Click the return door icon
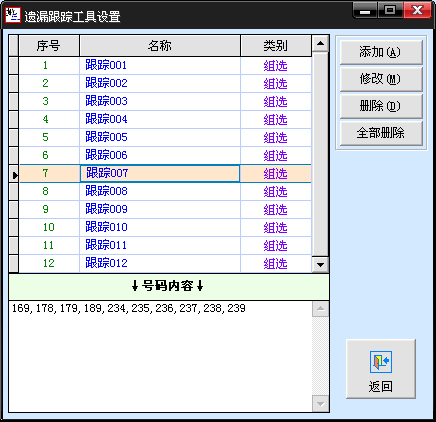Image resolution: width=436 pixels, height=422 pixels. point(381,362)
